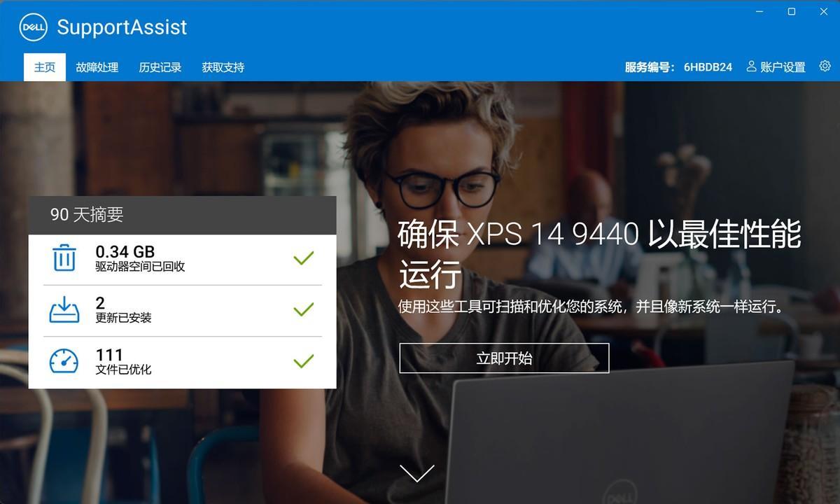This screenshot has height=504, width=840.
Task: Select the updates installed icon
Action: tap(64, 309)
